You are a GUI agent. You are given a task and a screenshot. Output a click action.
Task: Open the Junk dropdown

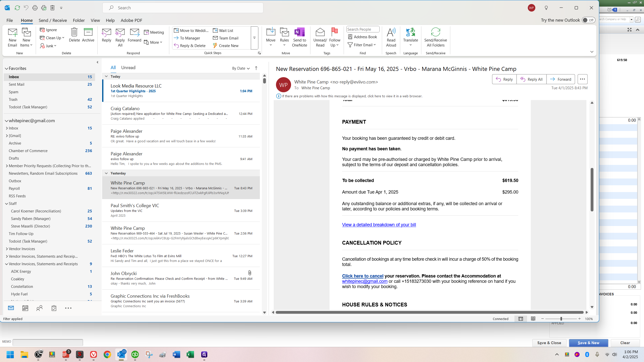48,46
